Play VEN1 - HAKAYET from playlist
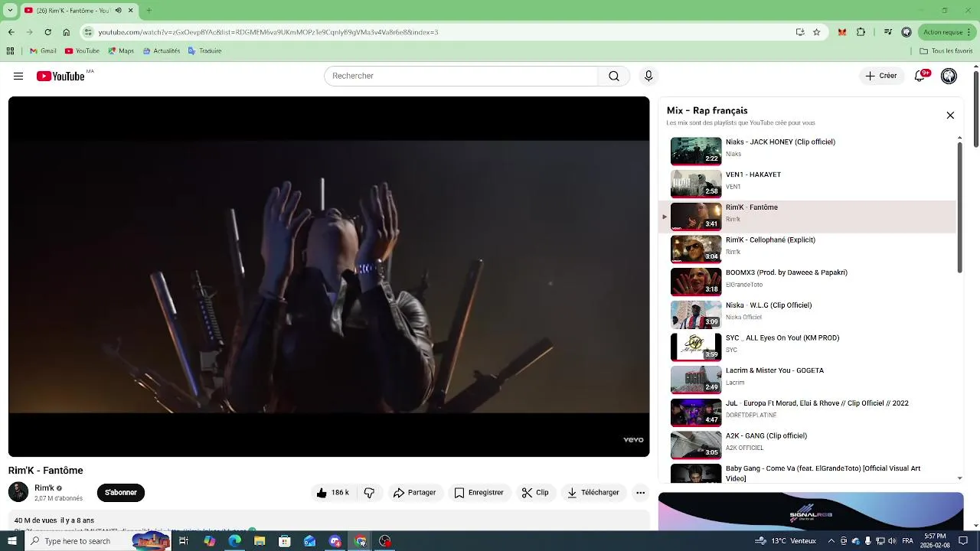This screenshot has width=980, height=551. pos(808,184)
